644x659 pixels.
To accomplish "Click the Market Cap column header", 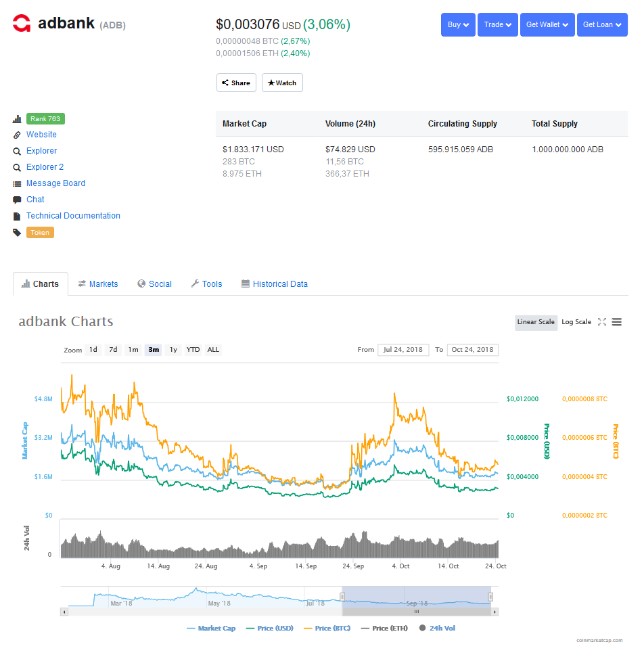I will pos(244,124).
